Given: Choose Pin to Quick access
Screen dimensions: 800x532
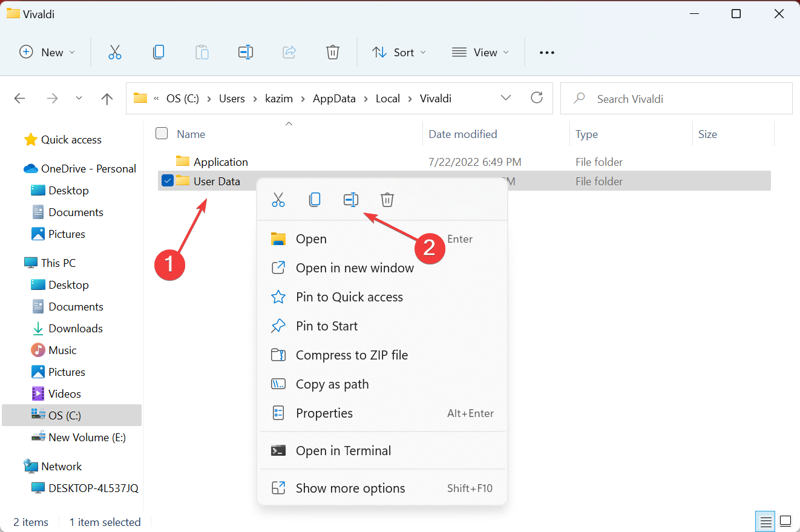Looking at the screenshot, I should pos(382,297).
